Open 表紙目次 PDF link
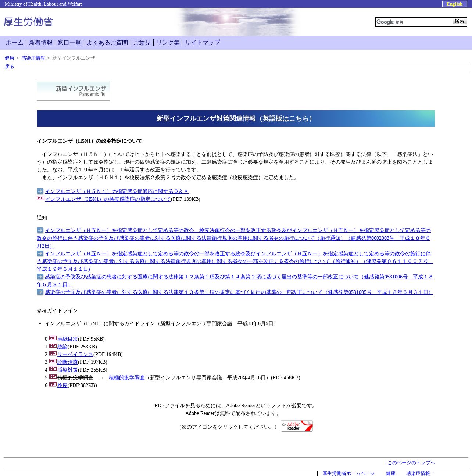The width and height of the screenshot is (472, 476). pos(68,339)
